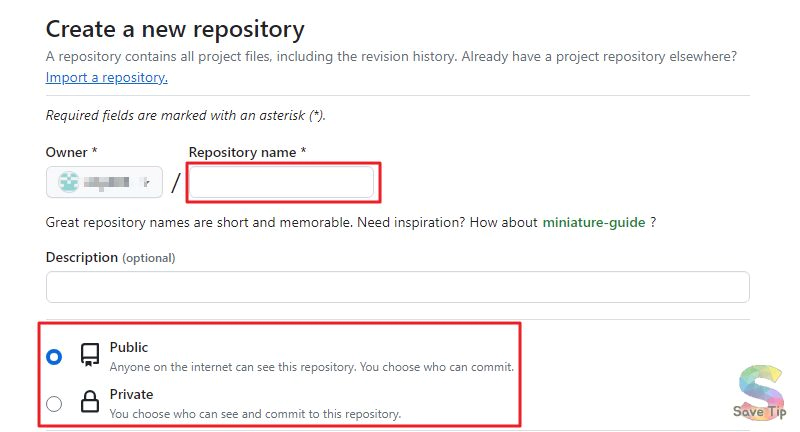This screenshot has height=432, width=800.
Task: Click the 'Anyone on the internet' description text
Action: 312,367
